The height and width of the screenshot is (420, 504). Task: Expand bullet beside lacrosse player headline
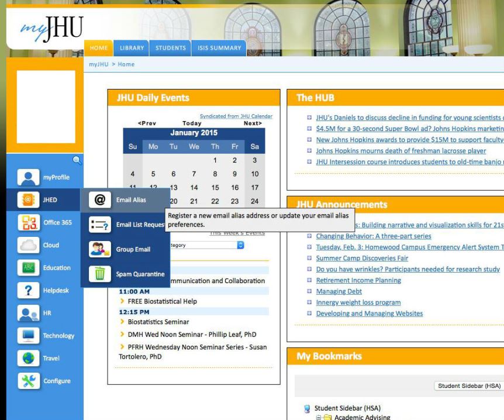click(x=309, y=150)
